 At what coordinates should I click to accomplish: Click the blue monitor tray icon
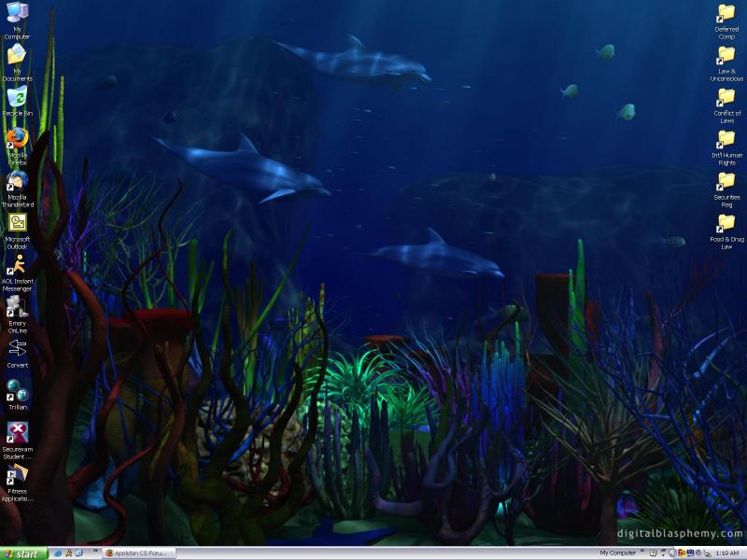click(x=690, y=553)
